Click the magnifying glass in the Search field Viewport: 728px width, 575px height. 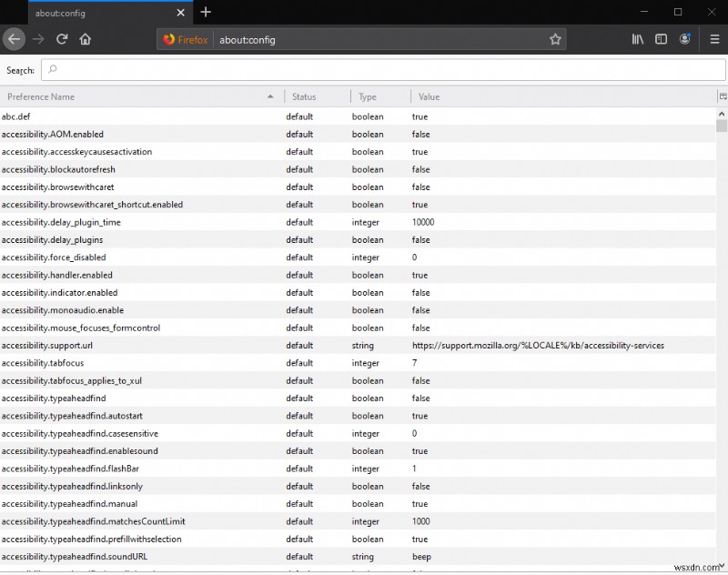point(52,69)
